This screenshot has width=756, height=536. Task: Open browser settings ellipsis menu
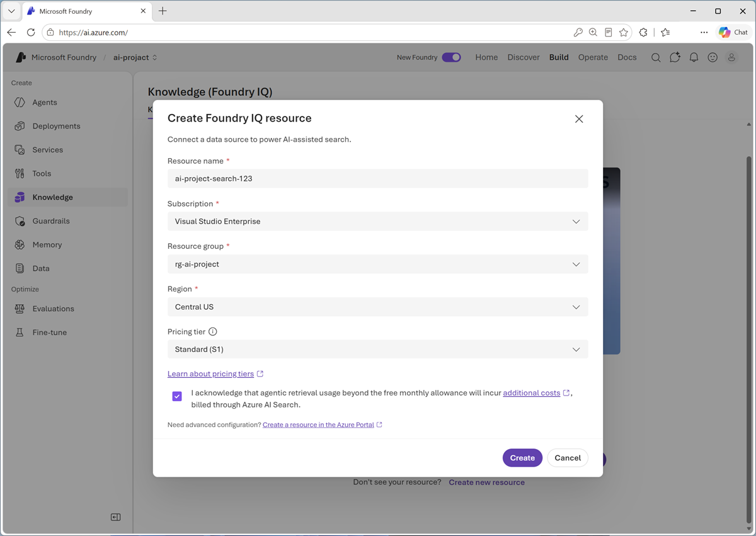704,32
